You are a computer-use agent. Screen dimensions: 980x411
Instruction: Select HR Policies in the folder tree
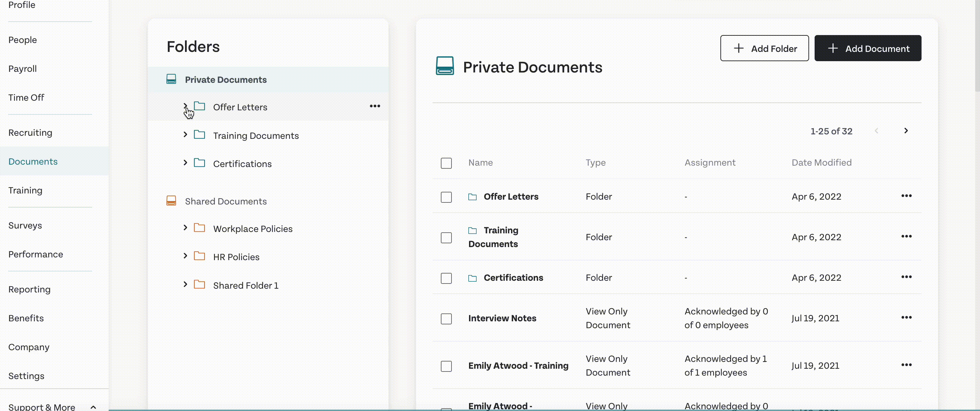pyautogui.click(x=236, y=257)
